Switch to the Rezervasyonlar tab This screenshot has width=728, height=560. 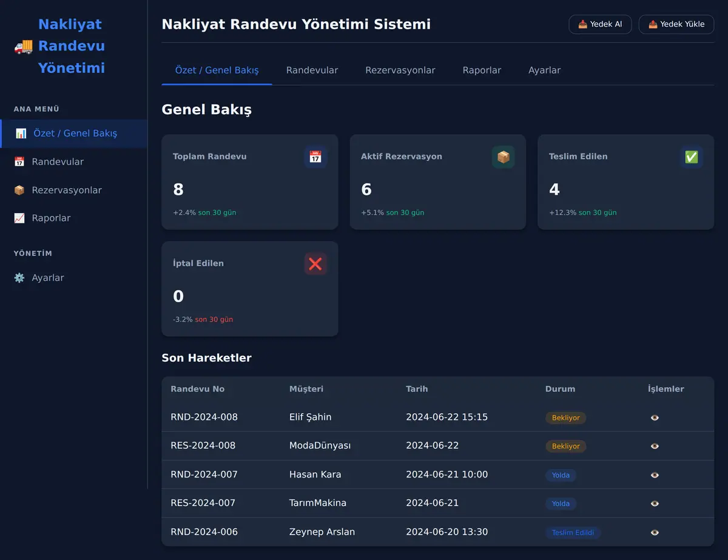click(x=400, y=70)
